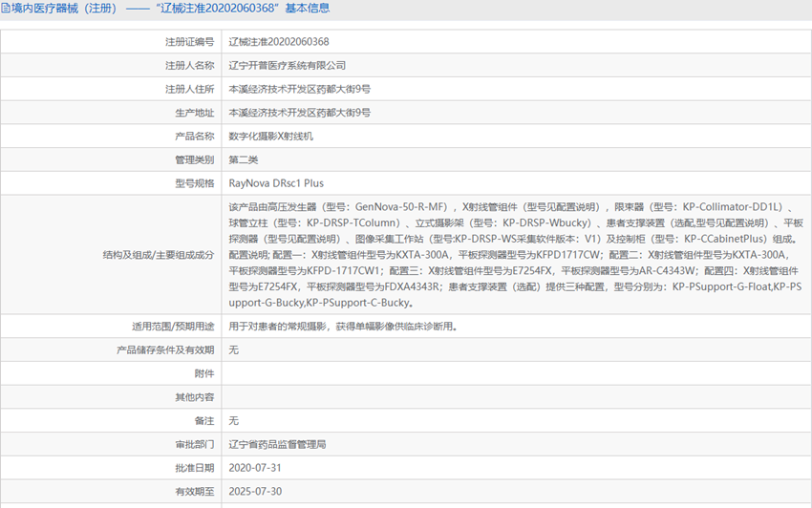Select the registrant address value in 注册人住所 row
The width and height of the screenshot is (812, 508).
point(300,89)
